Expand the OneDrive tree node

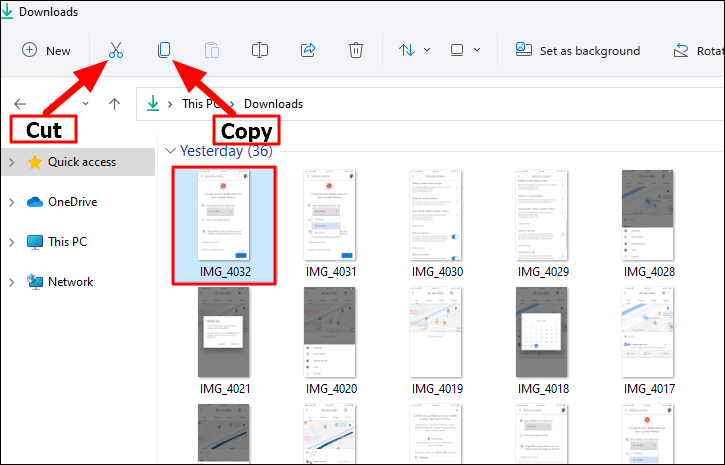coord(11,202)
